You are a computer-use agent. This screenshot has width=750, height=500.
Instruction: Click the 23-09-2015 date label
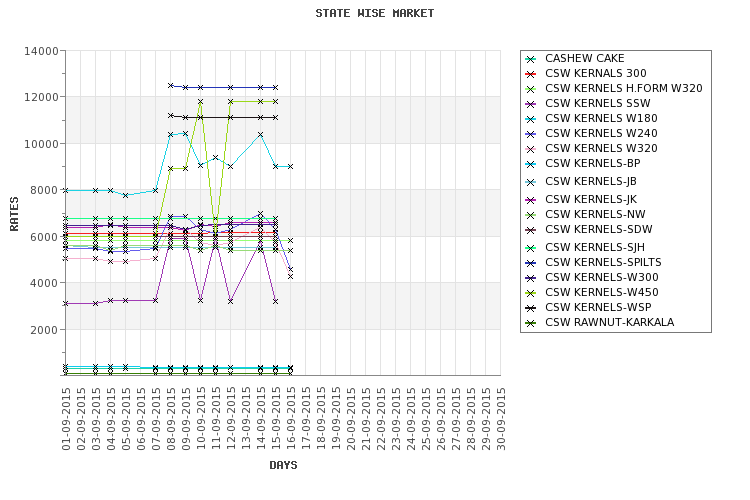[396, 419]
